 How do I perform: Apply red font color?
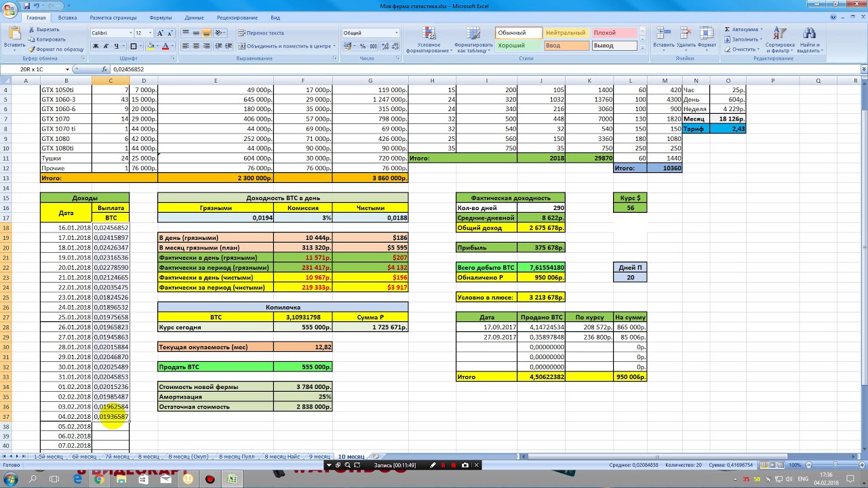tap(165, 46)
